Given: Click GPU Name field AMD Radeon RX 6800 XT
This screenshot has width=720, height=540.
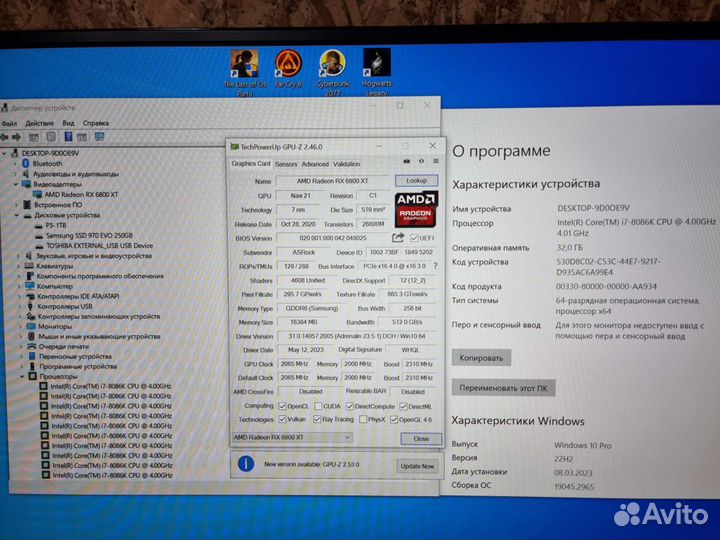Looking at the screenshot, I should click(x=332, y=181).
